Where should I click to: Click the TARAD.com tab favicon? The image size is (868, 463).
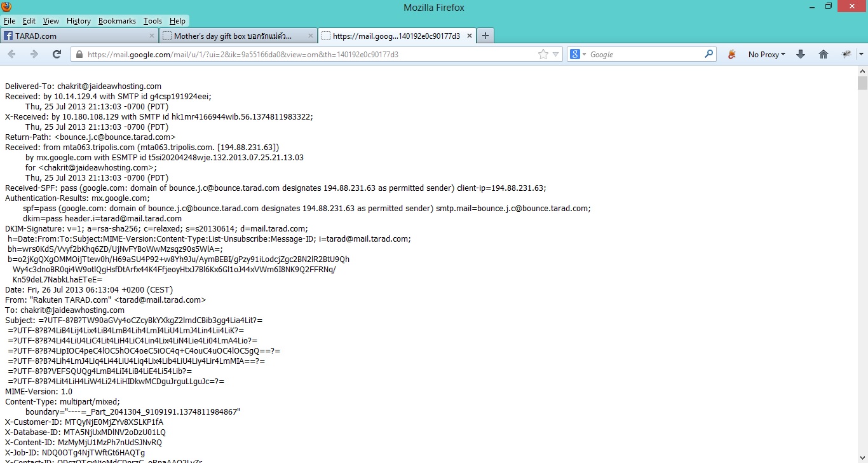coord(8,36)
